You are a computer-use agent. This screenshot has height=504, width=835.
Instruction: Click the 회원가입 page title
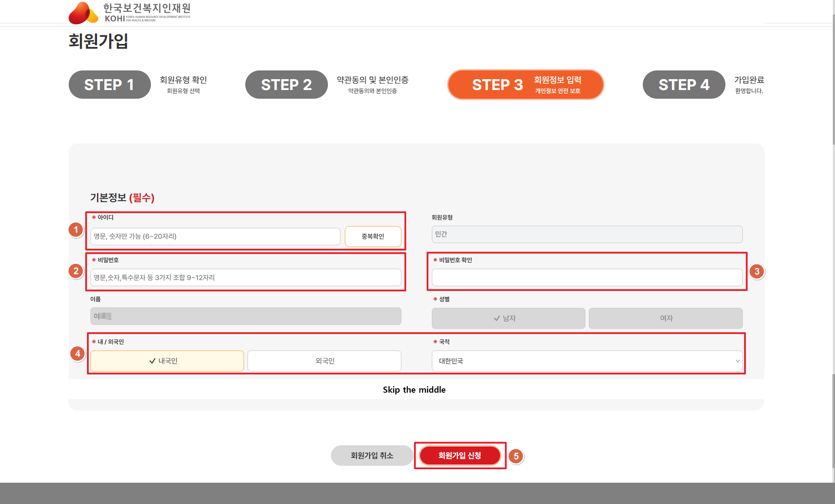(98, 42)
